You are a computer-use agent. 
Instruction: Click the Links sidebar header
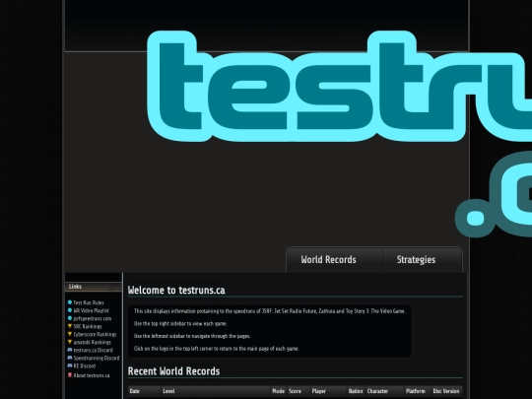coord(94,287)
